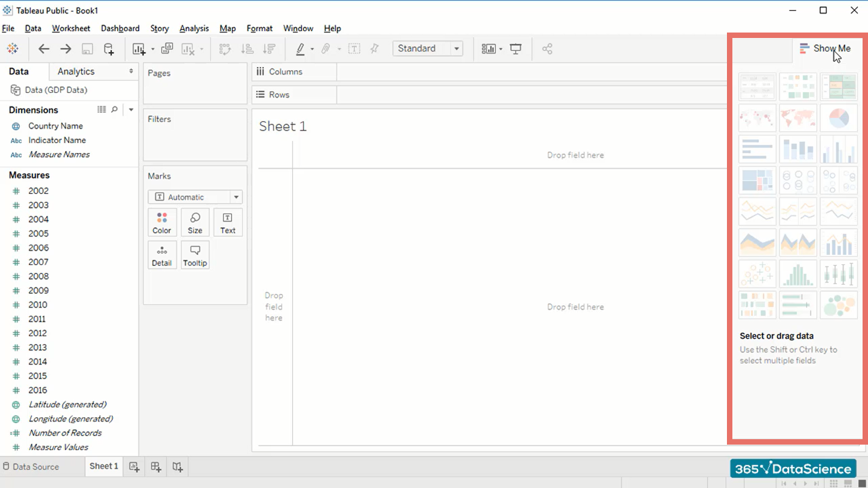Select the Country Name dimension

tap(55, 126)
